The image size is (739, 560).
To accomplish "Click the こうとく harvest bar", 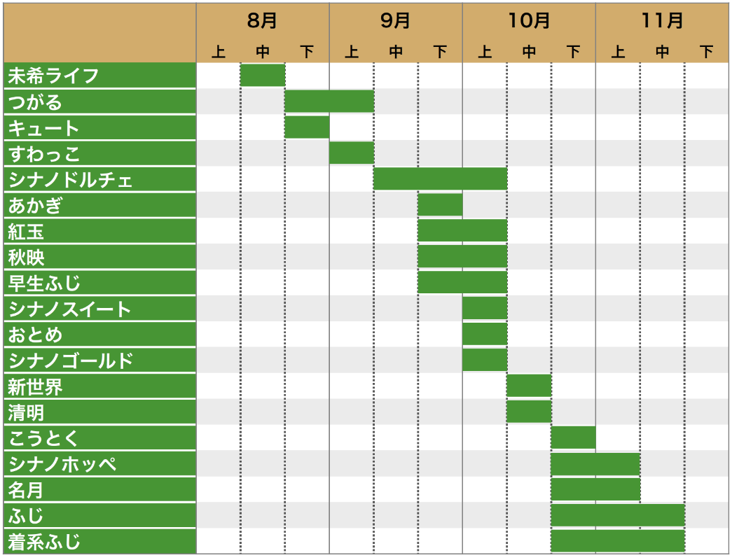I will [x=573, y=437].
